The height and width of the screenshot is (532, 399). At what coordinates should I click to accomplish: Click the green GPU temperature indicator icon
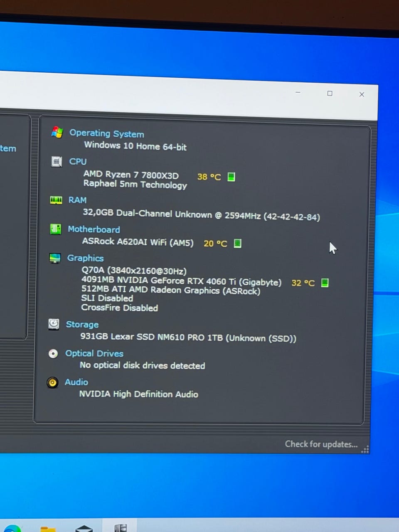(325, 283)
